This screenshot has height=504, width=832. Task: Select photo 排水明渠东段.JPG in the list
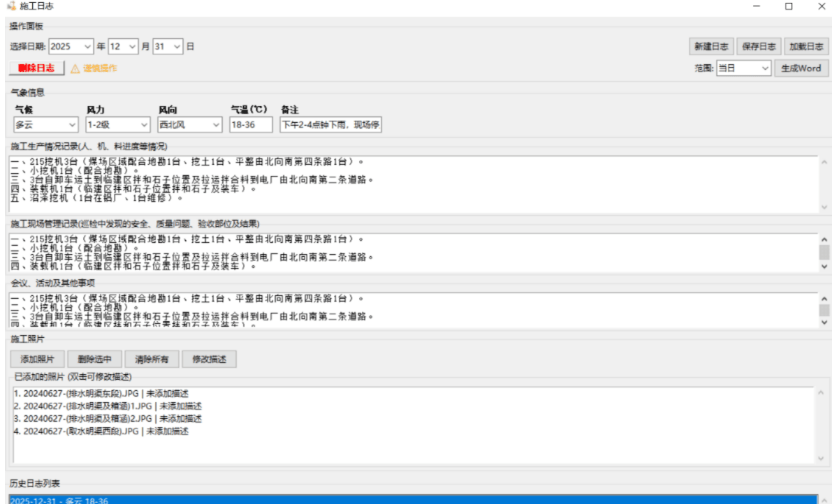pyautogui.click(x=101, y=394)
